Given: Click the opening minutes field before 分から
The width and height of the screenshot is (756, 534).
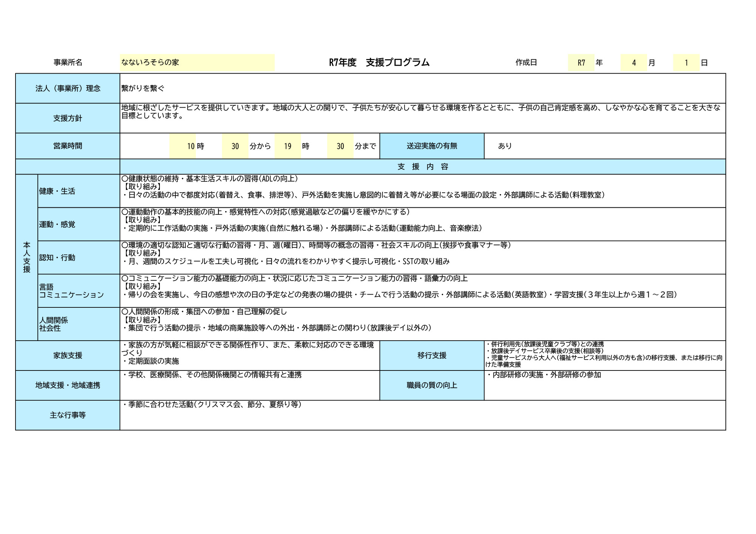Looking at the screenshot, I should pos(235,146).
